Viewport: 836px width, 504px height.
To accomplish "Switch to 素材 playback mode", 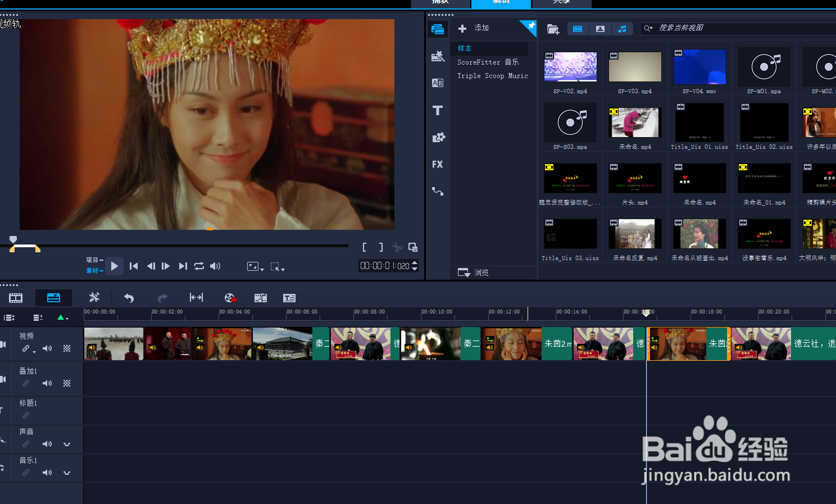I will point(94,270).
